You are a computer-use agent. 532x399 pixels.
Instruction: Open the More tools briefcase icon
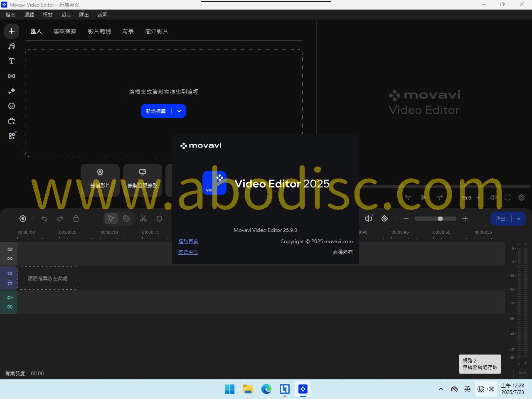pyautogui.click(x=12, y=121)
